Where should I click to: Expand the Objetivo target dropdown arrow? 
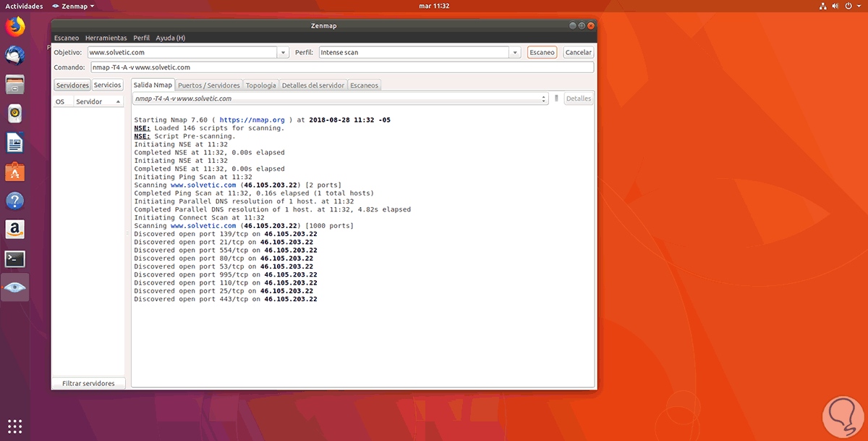coord(283,52)
